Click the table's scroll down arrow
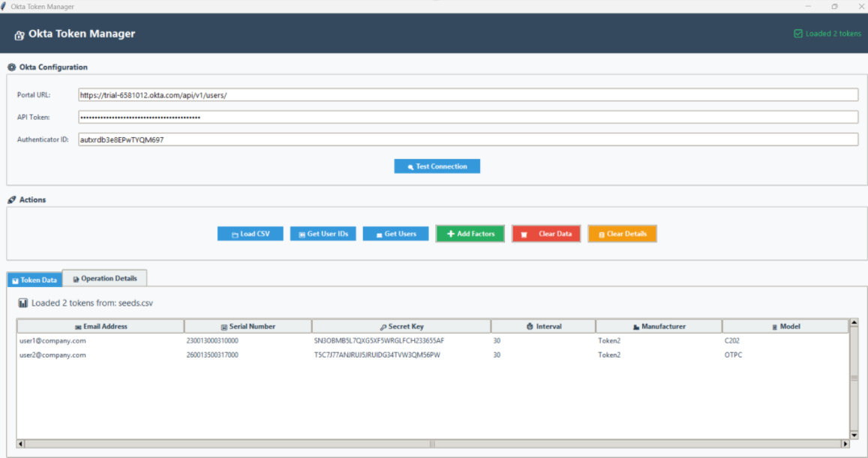The width and height of the screenshot is (868, 458). (x=853, y=434)
